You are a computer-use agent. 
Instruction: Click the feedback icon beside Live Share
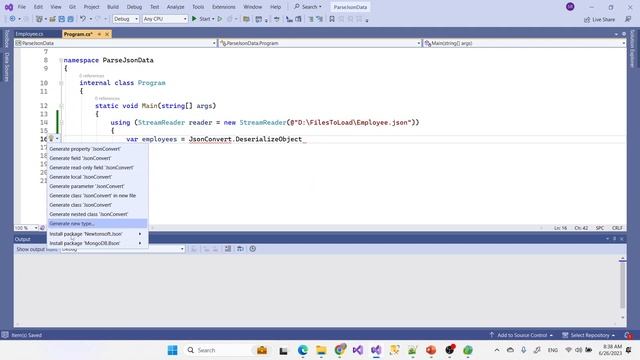tap(628, 19)
